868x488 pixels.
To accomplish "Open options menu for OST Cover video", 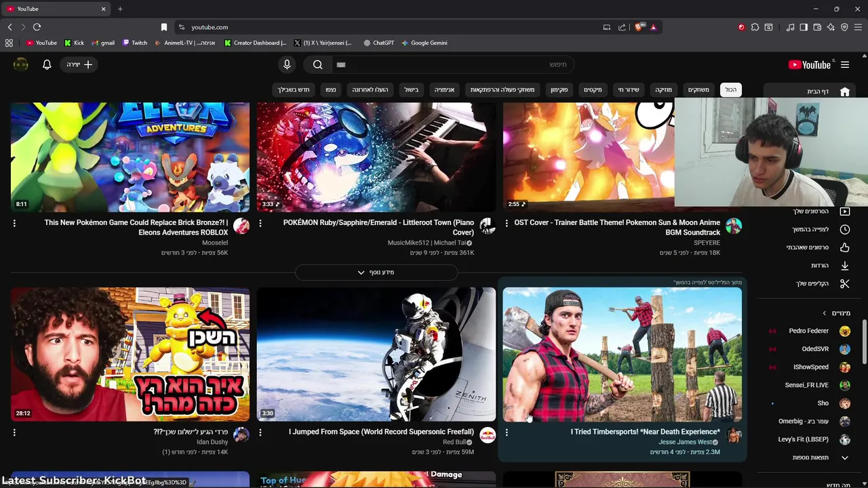I will pos(507,223).
